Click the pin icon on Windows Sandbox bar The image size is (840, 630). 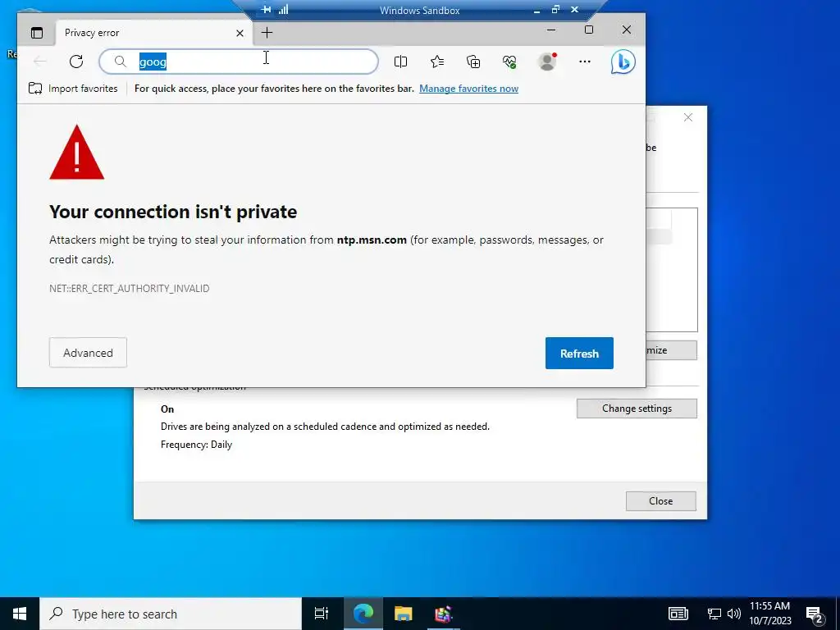tap(267, 10)
